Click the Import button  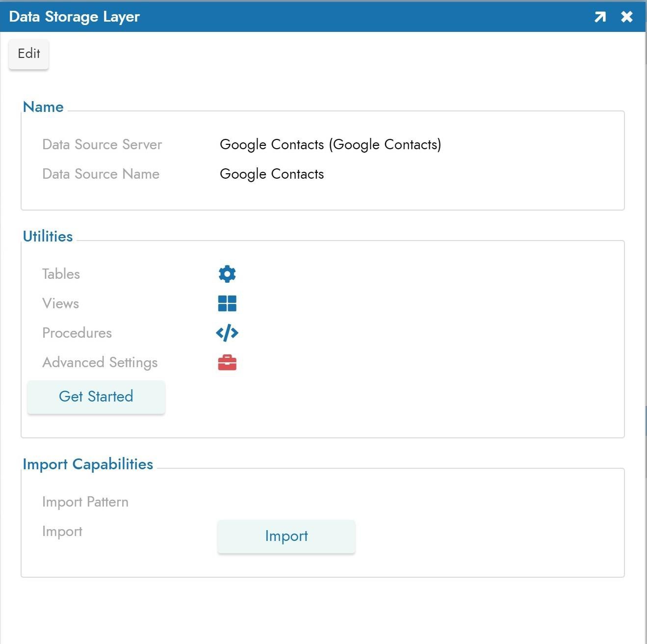point(286,536)
